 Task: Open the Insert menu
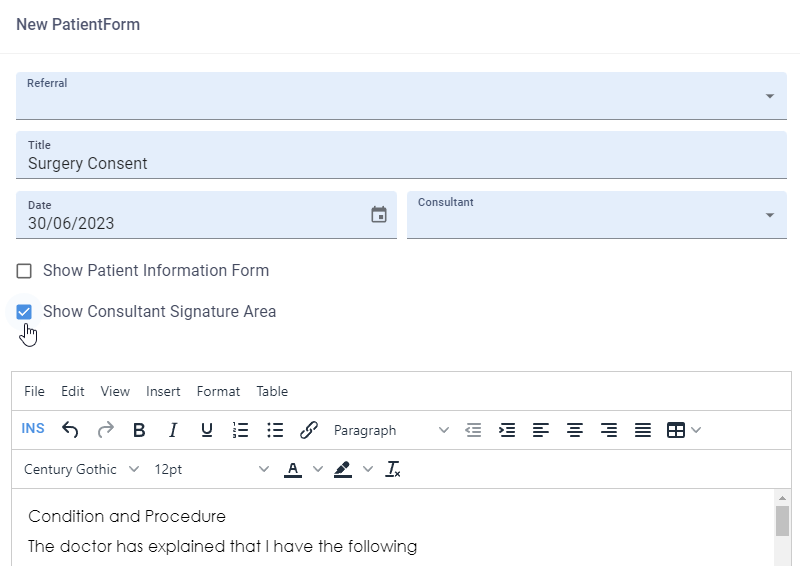163,392
